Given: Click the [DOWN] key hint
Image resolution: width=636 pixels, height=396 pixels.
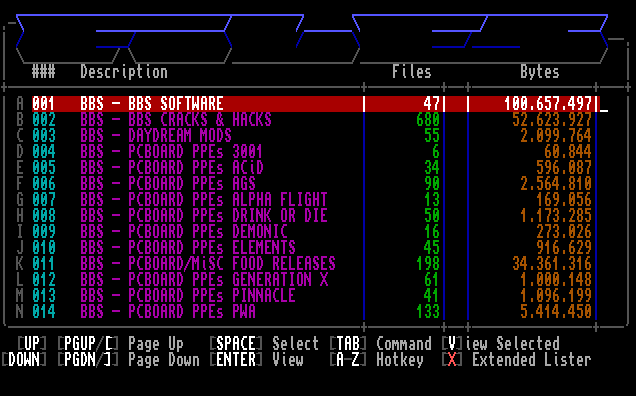Looking at the screenshot, I should [x=24, y=360].
